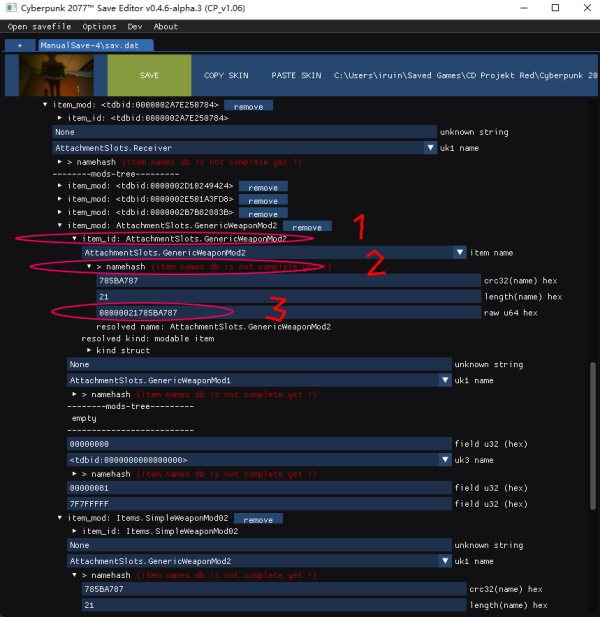Open the Options menu
This screenshot has height=617, width=600.
click(99, 27)
